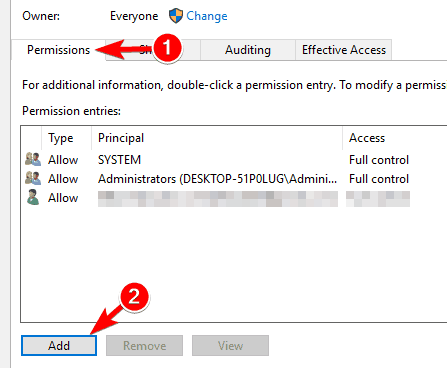Click the group icon in the Administrators row

click(33, 178)
